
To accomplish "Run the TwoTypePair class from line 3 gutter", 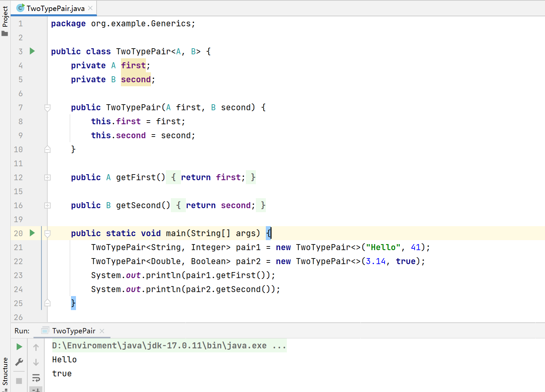I will pyautogui.click(x=32, y=51).
